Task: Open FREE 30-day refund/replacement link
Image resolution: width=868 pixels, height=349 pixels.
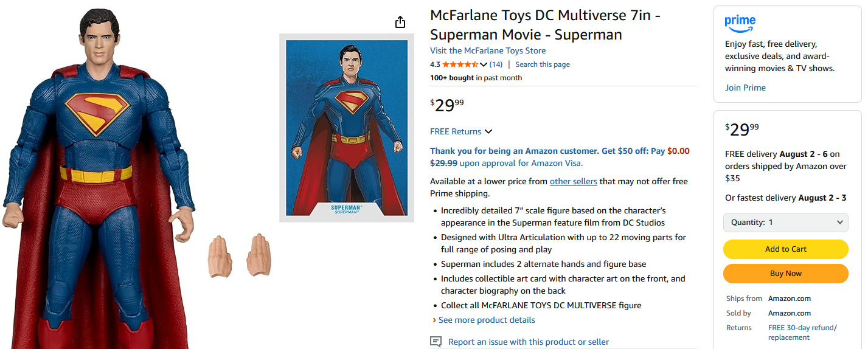Action: pos(802,332)
